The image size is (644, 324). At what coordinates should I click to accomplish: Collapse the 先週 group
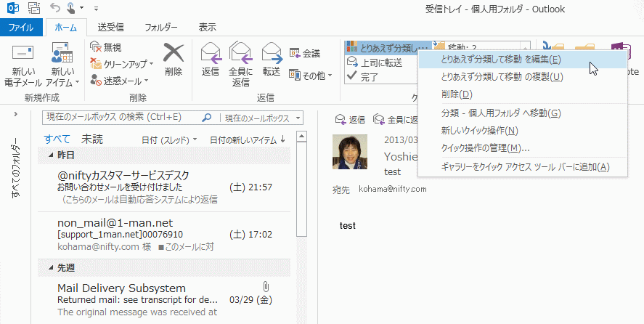(x=51, y=267)
